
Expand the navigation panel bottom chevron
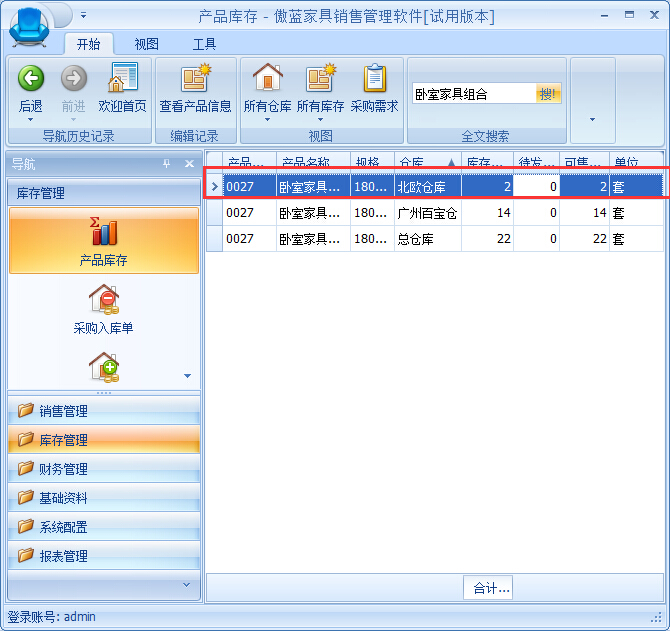tap(185, 583)
